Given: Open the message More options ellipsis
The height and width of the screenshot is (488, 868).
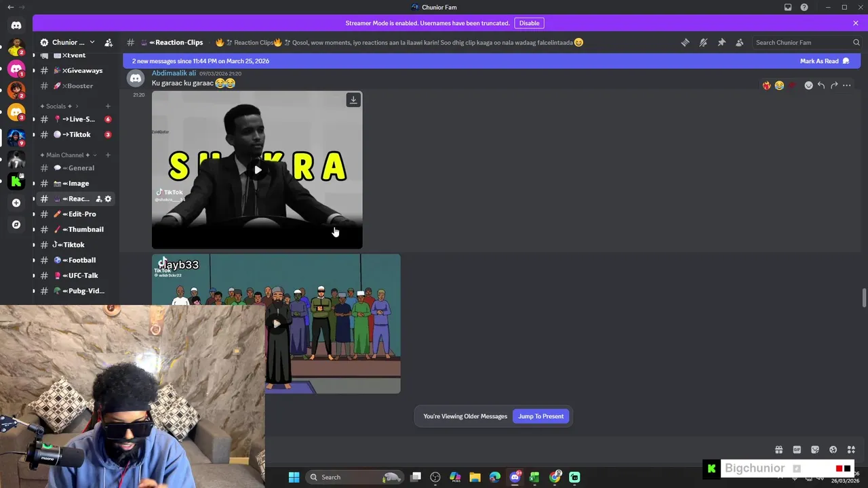Looking at the screenshot, I should (847, 85).
